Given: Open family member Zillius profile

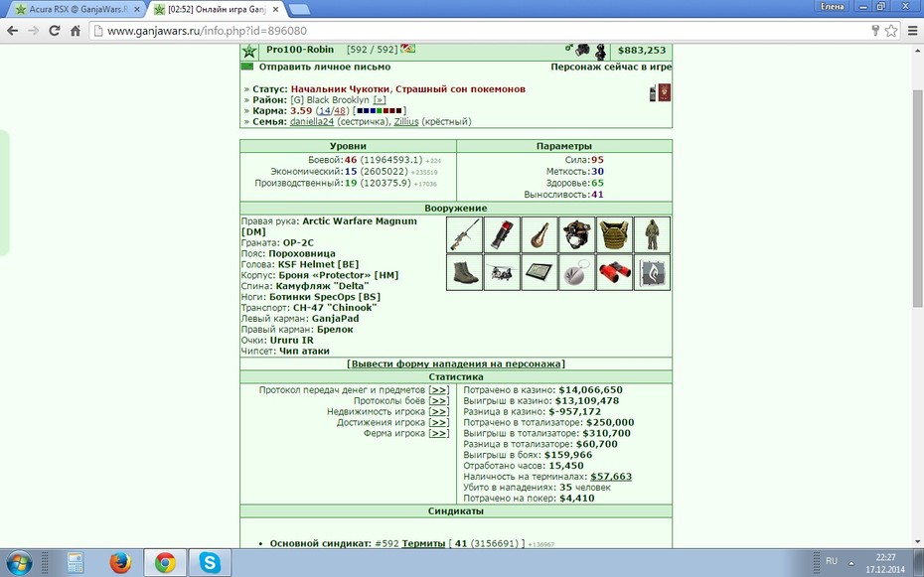Looking at the screenshot, I should click(406, 122).
